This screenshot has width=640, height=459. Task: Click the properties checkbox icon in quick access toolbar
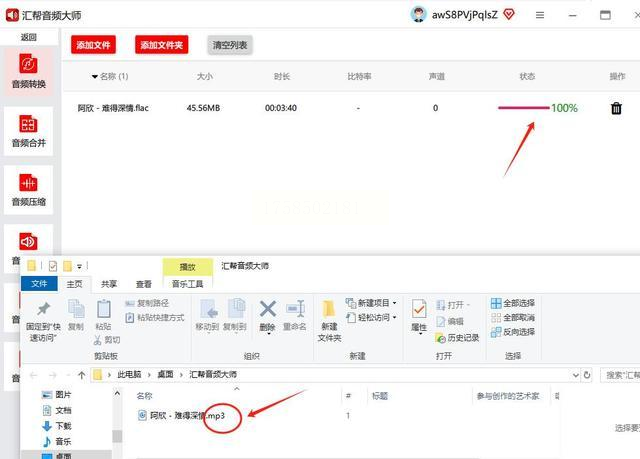53,266
